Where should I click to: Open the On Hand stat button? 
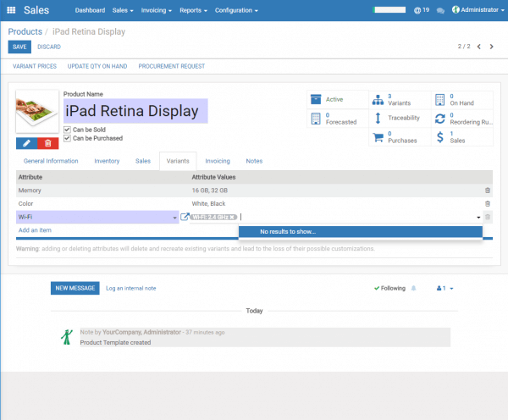click(462, 99)
